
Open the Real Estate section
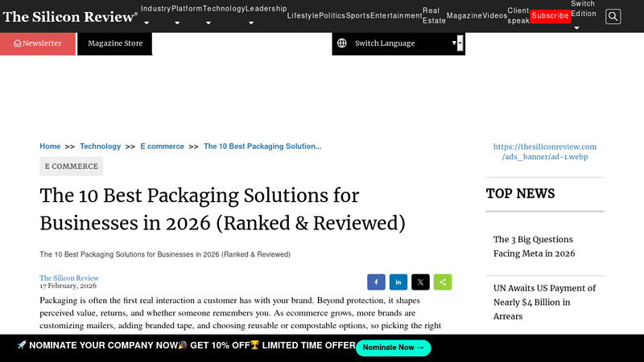pyautogui.click(x=434, y=15)
